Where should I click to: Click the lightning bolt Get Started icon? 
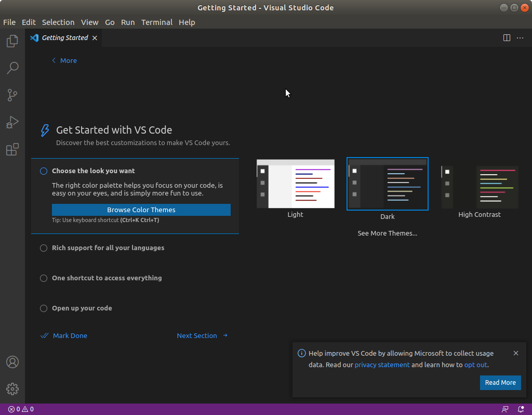(45, 131)
